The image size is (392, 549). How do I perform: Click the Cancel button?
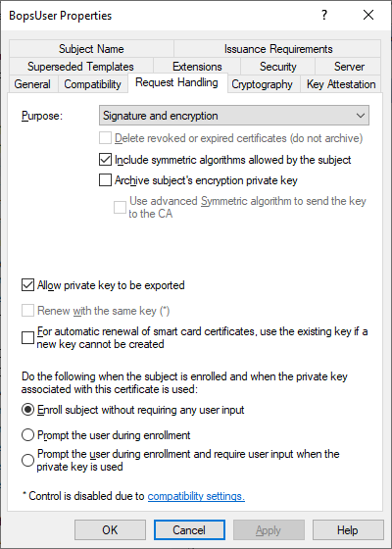click(x=189, y=530)
